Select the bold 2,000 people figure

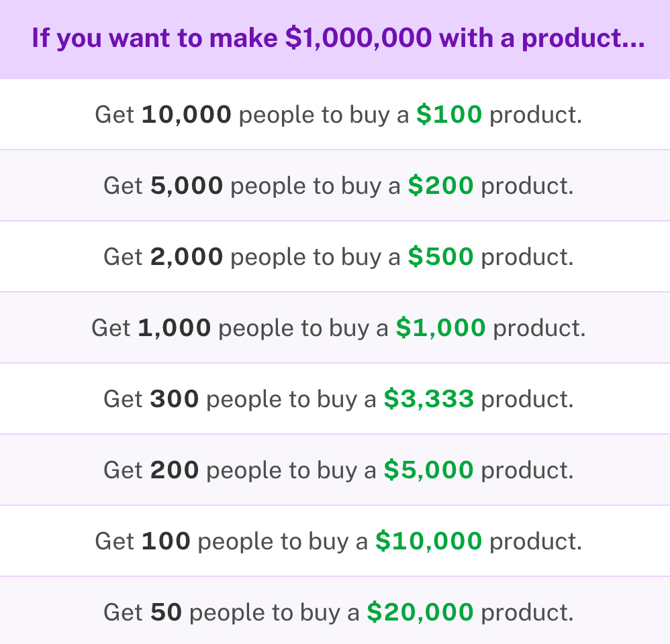pyautogui.click(x=187, y=257)
